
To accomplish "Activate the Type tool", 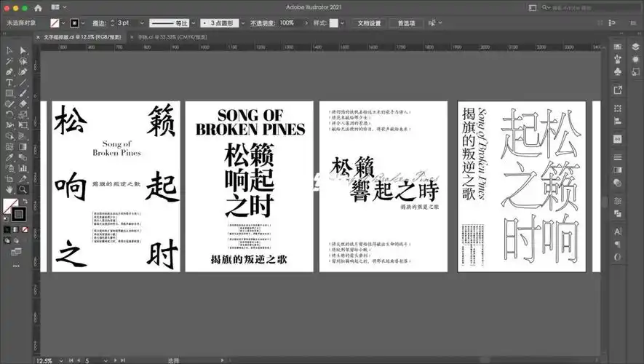I will coord(9,82).
